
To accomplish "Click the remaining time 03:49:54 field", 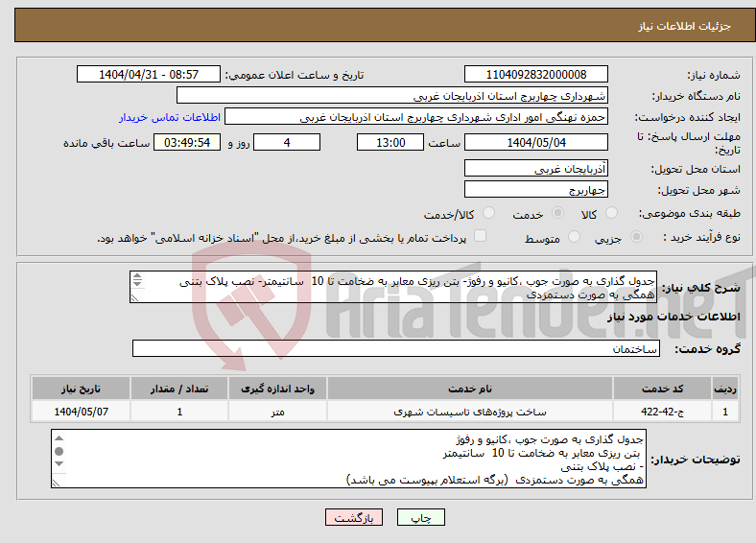I will 187,142.
